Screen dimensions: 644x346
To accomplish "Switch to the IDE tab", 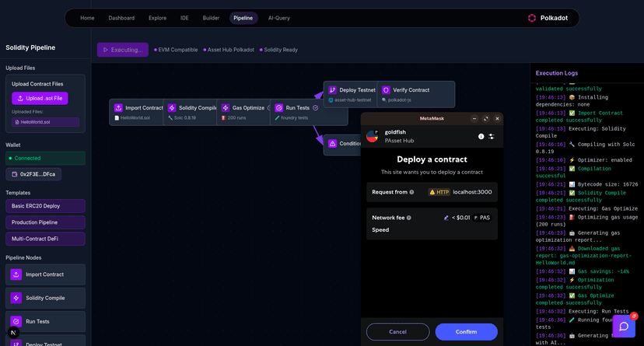I will click(184, 18).
